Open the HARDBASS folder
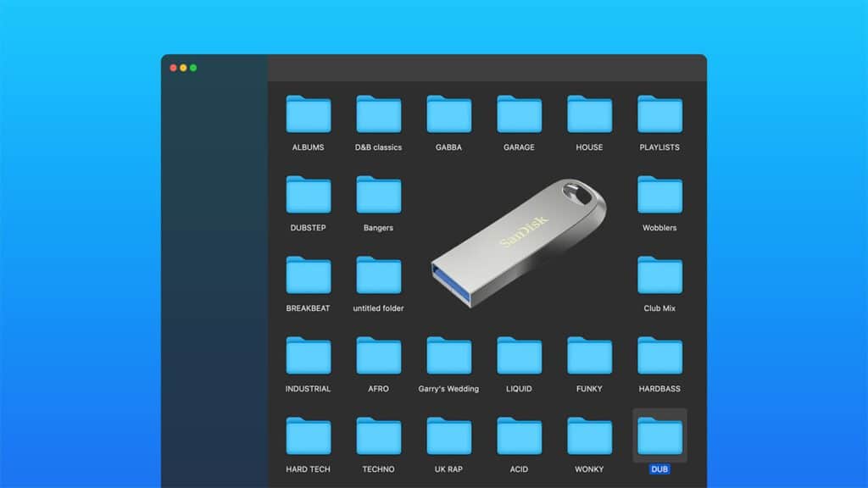The image size is (868, 488). click(x=659, y=357)
